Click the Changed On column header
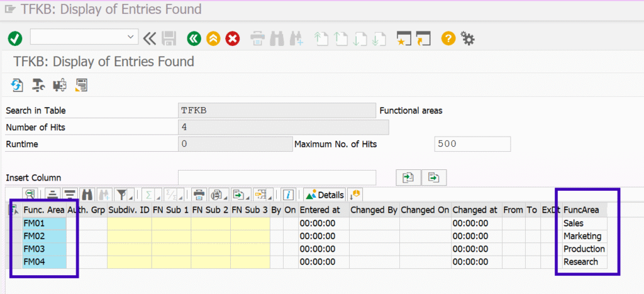The height and width of the screenshot is (294, 644). tap(425, 210)
